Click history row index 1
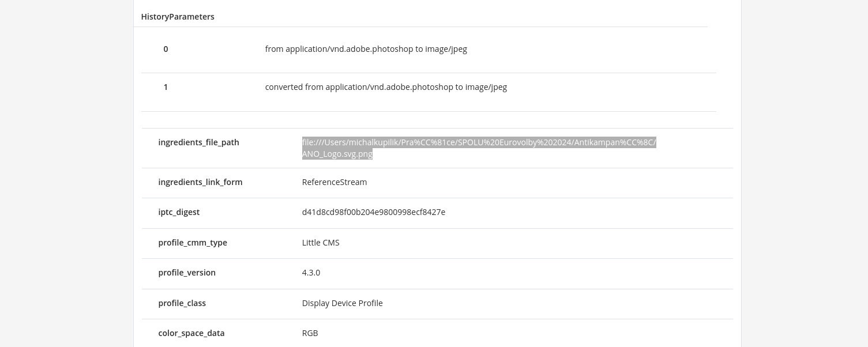Screen dimensions: 868x347 coord(166,87)
